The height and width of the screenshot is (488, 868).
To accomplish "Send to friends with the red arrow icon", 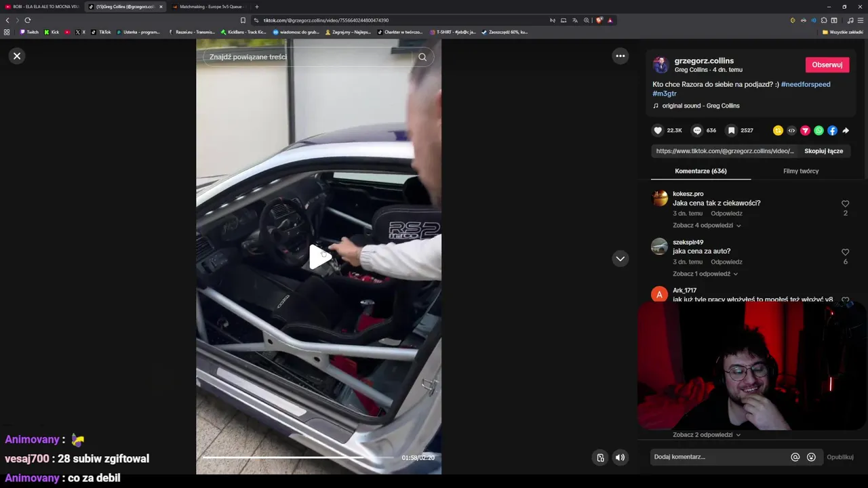I will (x=805, y=130).
